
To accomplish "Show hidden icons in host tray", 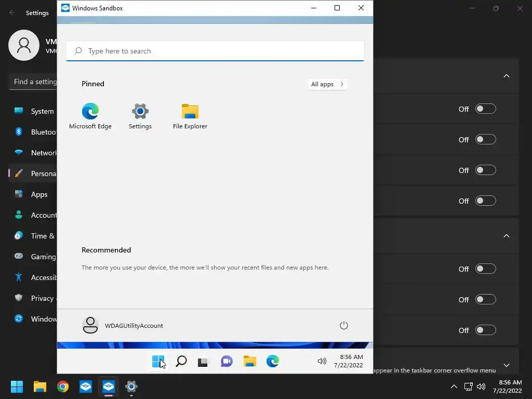I will (x=454, y=387).
